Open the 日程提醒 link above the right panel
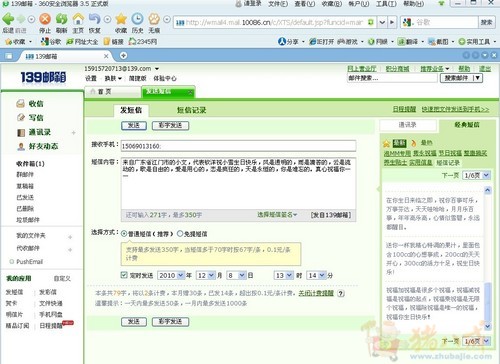Screen dimensions: 500x364 pos(404,109)
